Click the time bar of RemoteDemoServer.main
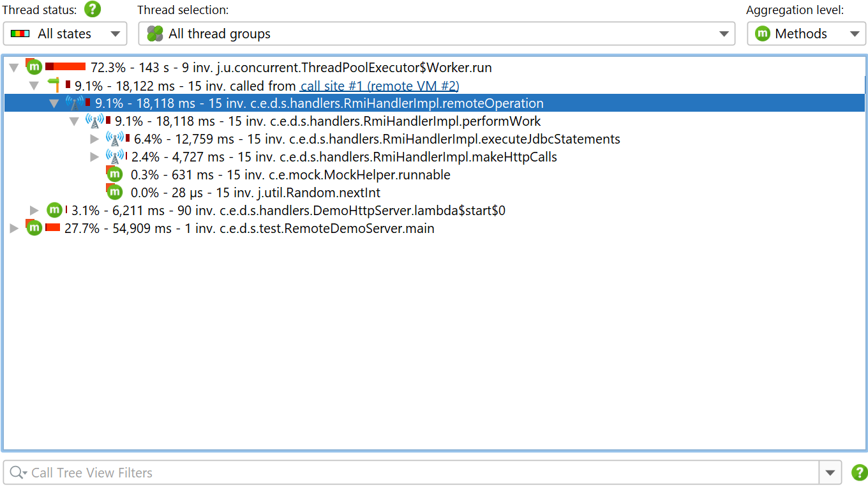The width and height of the screenshot is (868, 487). click(x=52, y=227)
